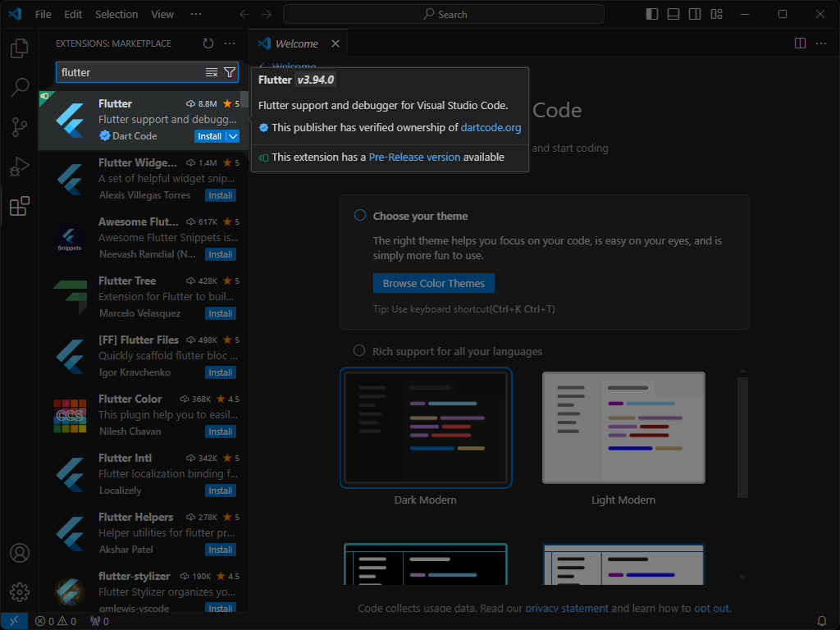This screenshot has width=840, height=630.
Task: Click the Flutter Tree extension icon
Action: (x=70, y=297)
